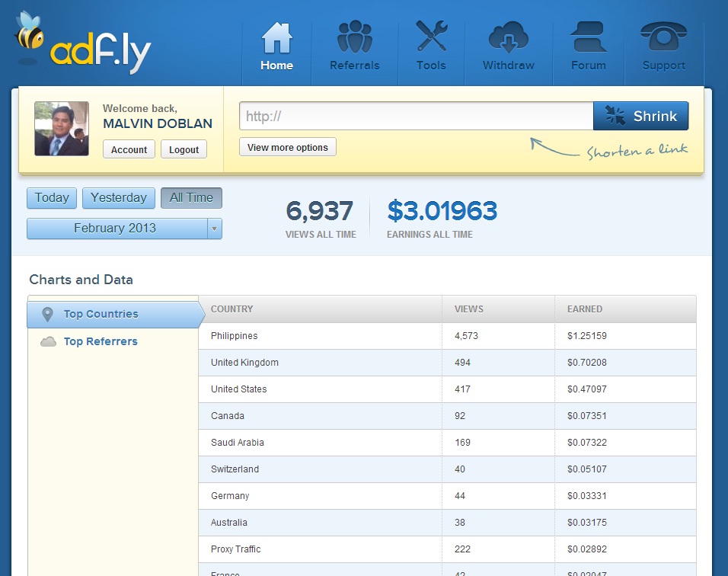Select the Today stats filter
The image size is (728, 576).
51,197
